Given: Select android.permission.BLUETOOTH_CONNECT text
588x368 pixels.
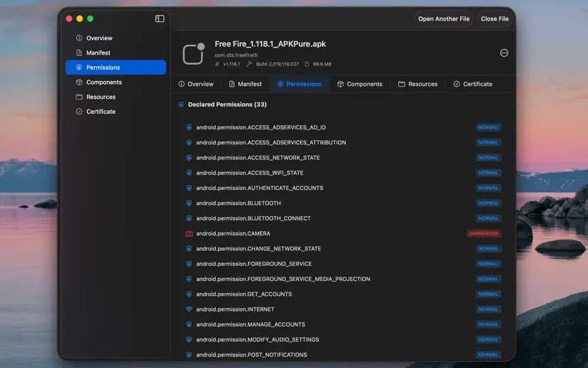Looking at the screenshot, I should [x=253, y=218].
